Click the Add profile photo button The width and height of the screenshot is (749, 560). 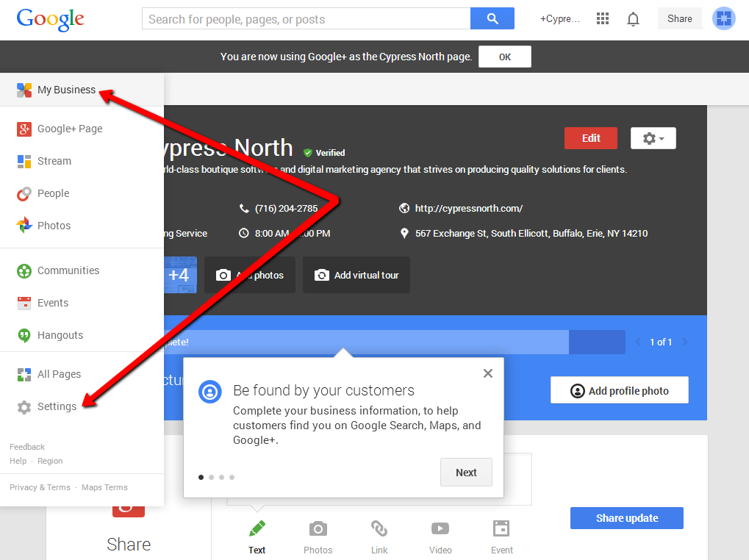pyautogui.click(x=620, y=390)
